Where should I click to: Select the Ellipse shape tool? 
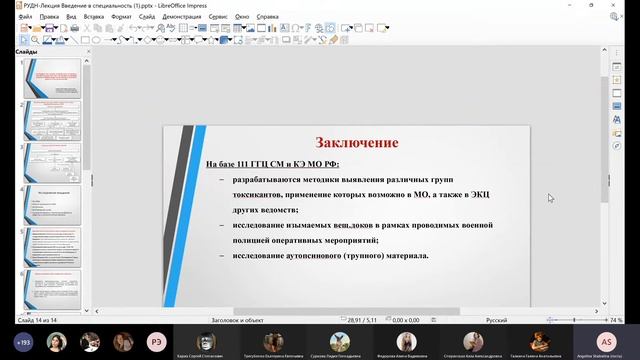point(96,40)
